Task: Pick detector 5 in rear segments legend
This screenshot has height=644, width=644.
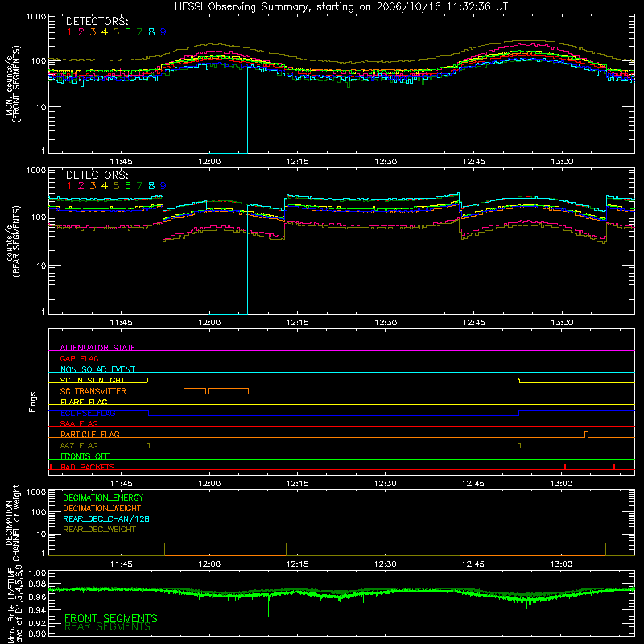Action: click(116, 186)
